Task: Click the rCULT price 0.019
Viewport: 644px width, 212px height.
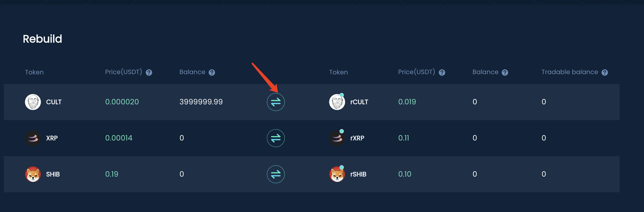Action: pos(407,102)
